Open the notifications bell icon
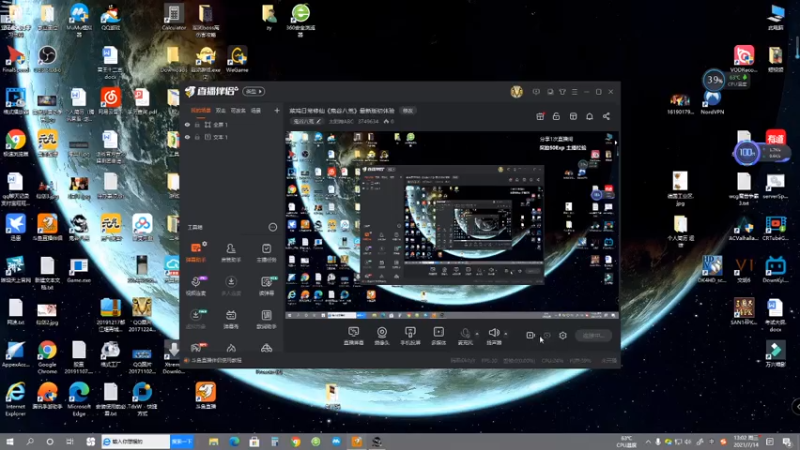This screenshot has width=800, height=450. point(589,116)
